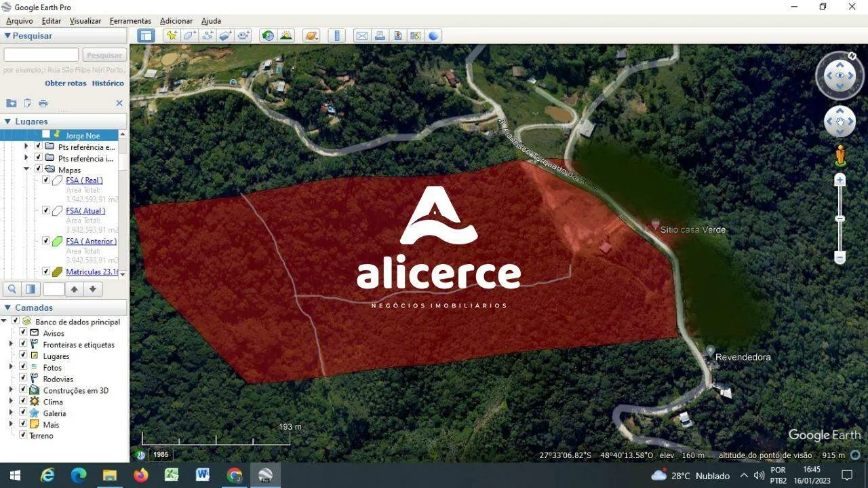Viewport: 868px width, 488px height.
Task: Open the planet switcher icon
Action: pyautogui.click(x=311, y=35)
